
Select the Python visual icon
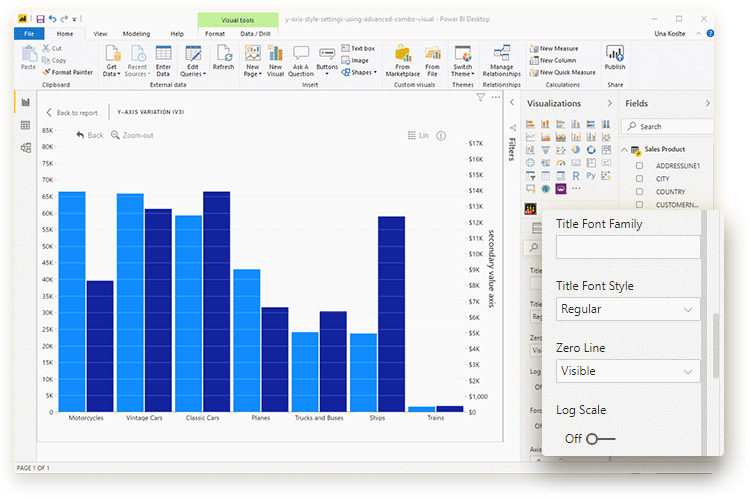[591, 176]
